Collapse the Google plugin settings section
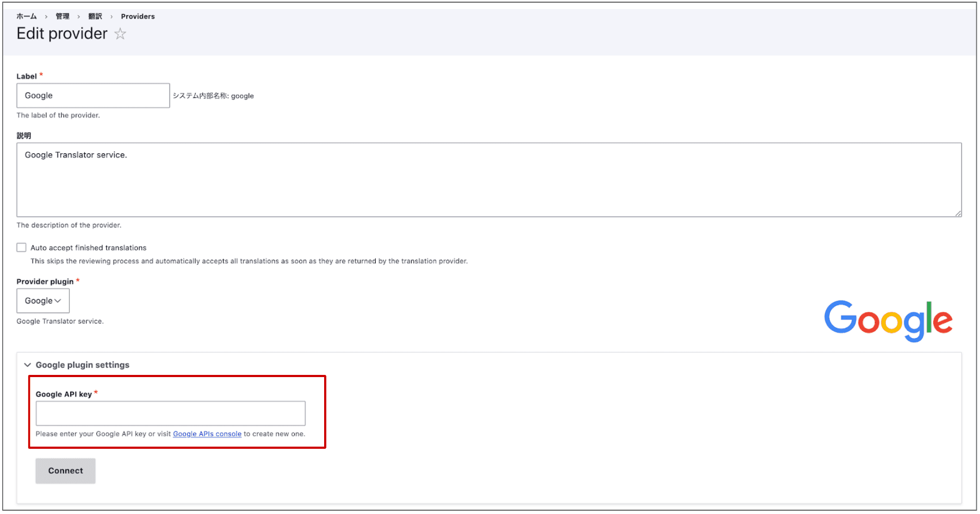The image size is (980, 514). pos(77,365)
